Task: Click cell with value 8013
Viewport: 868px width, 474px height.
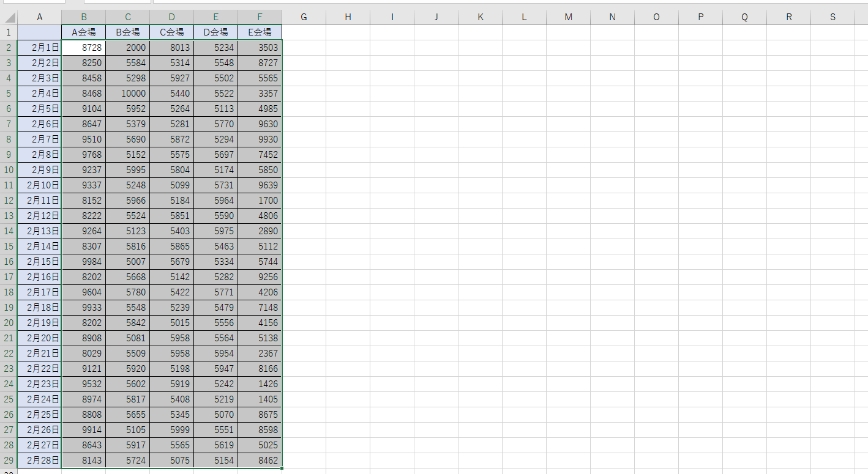Action: click(172, 48)
